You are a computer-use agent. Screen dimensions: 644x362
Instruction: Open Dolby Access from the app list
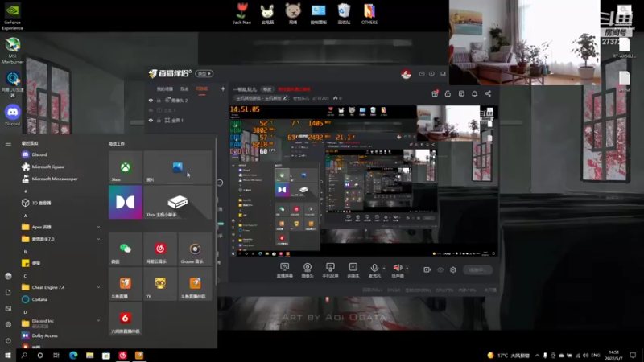pos(61,335)
